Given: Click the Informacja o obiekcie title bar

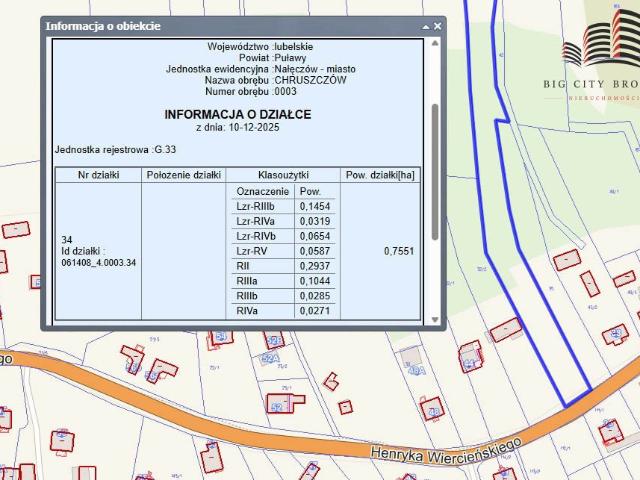Looking at the screenshot, I should (x=200, y=26).
